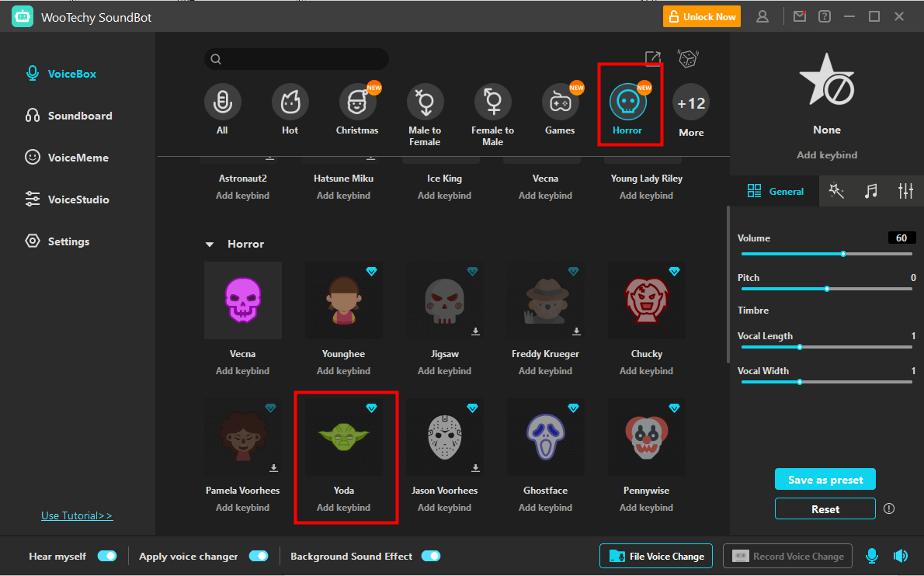Image resolution: width=924 pixels, height=576 pixels.
Task: Mute the speaker icon
Action: pos(901,555)
